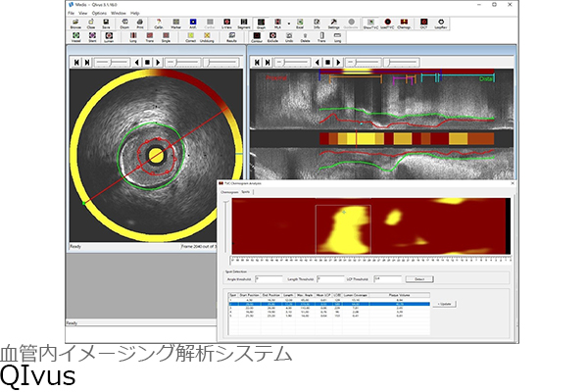Switch to the Spots tab

coord(245,192)
